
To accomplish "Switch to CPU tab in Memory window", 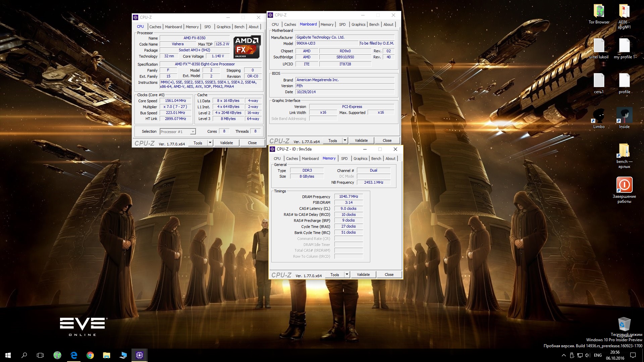I will tap(277, 159).
